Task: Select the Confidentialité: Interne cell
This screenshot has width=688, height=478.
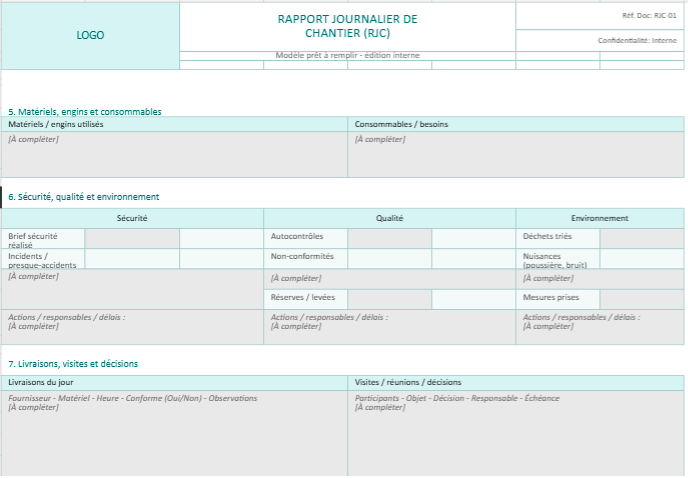Action: pos(600,40)
